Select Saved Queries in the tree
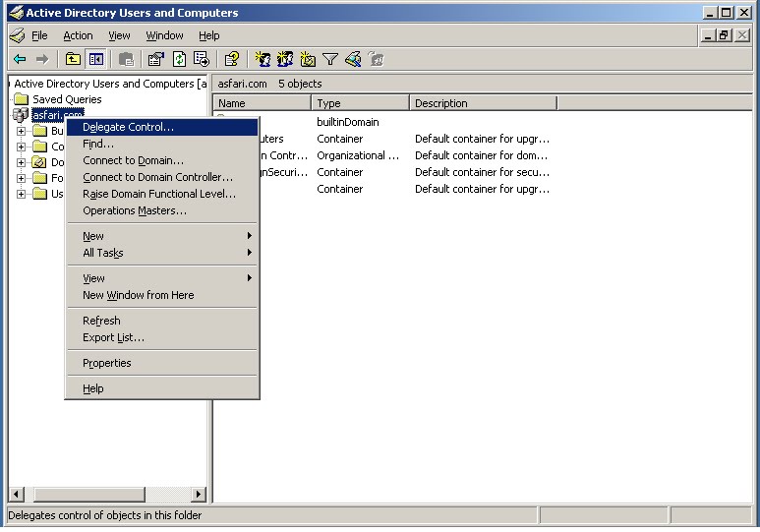Viewport: 760px width, 532px height. click(x=67, y=99)
